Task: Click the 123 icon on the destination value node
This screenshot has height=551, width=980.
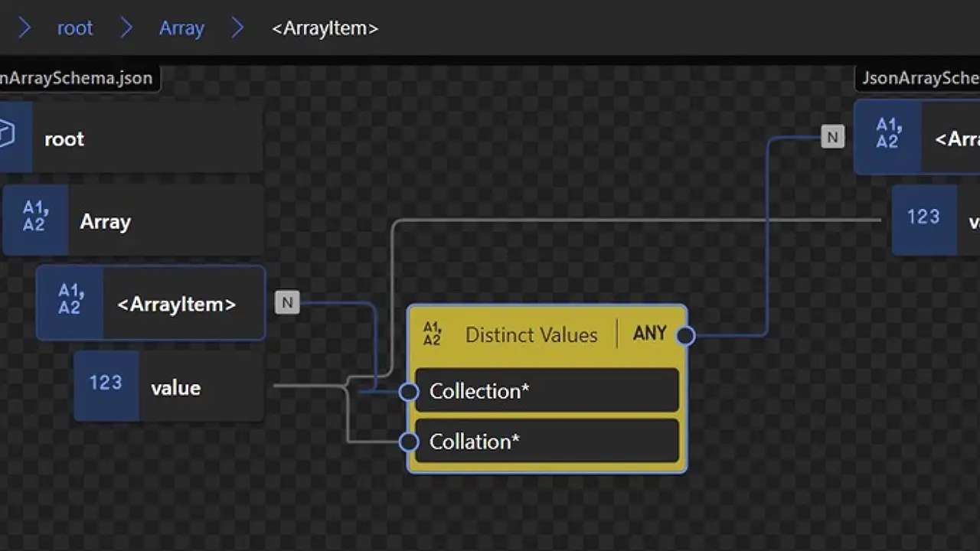Action: click(x=923, y=217)
